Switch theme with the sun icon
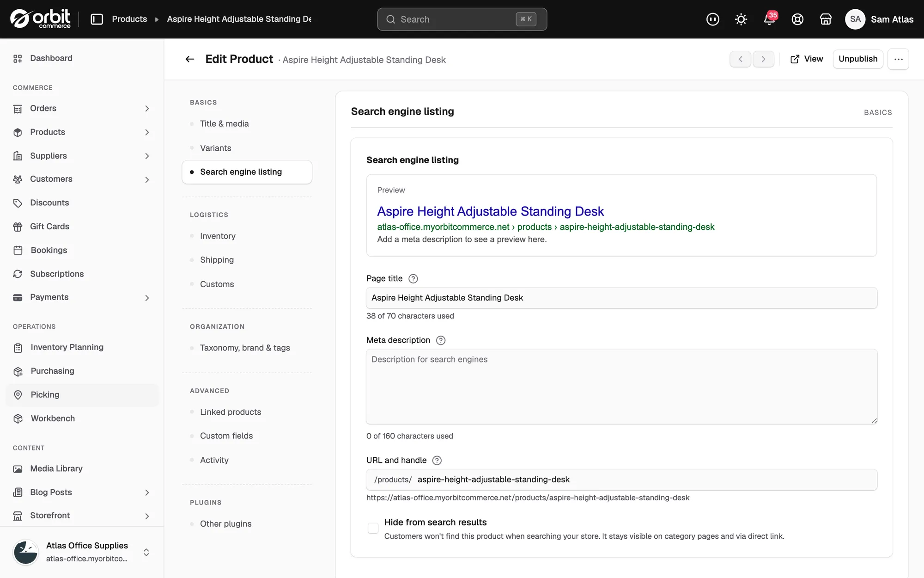 pyautogui.click(x=741, y=19)
